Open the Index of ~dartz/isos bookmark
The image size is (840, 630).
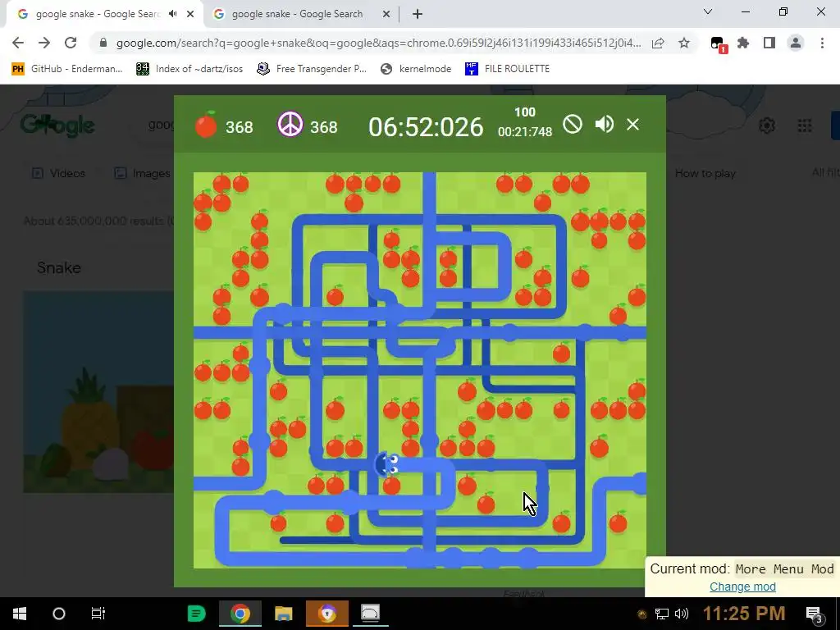(x=189, y=69)
